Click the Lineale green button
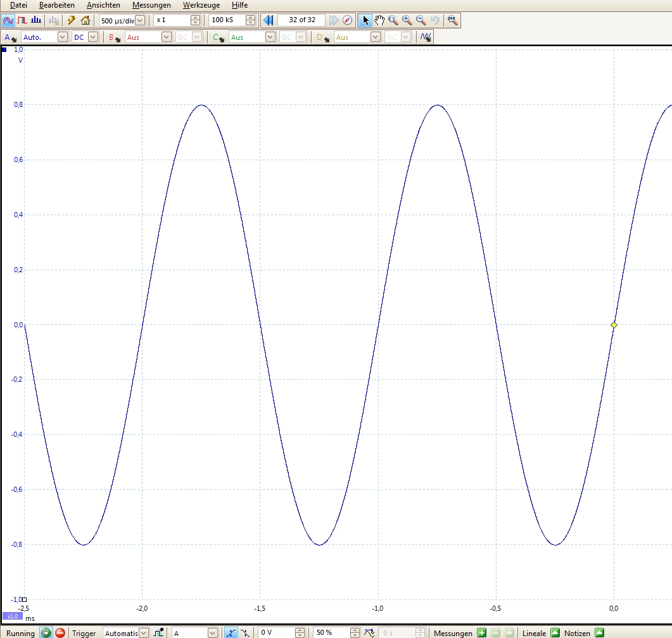Image resolution: width=672 pixels, height=638 pixels. tap(555, 633)
